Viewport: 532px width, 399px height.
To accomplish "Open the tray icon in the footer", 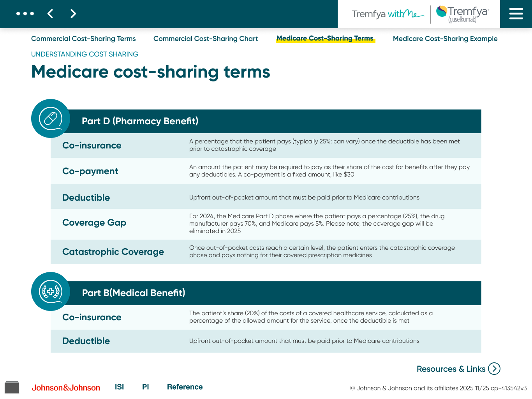I will click(12, 387).
